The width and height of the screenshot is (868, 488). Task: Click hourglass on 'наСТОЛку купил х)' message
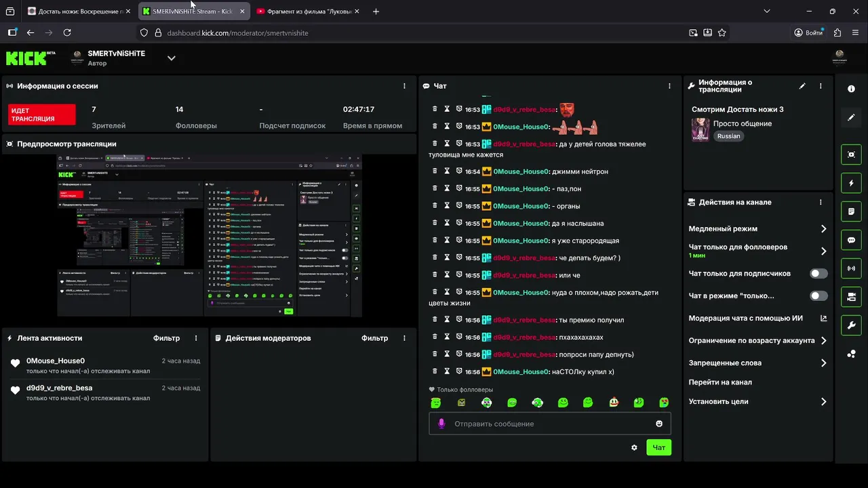click(x=447, y=371)
